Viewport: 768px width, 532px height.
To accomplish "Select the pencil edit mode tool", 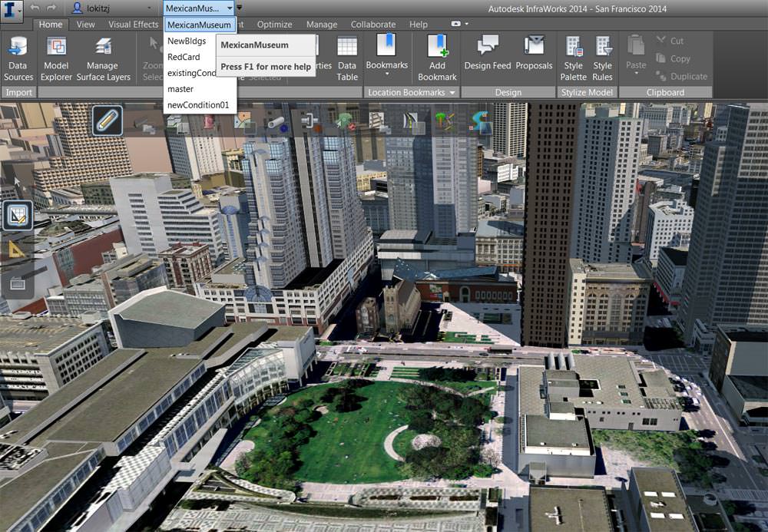I will [108, 121].
